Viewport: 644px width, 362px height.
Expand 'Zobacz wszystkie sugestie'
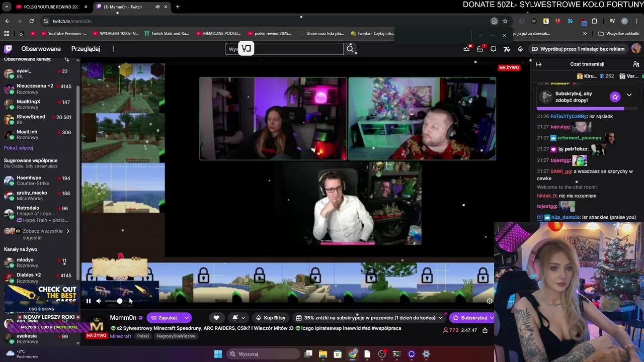pyautogui.click(x=39, y=234)
